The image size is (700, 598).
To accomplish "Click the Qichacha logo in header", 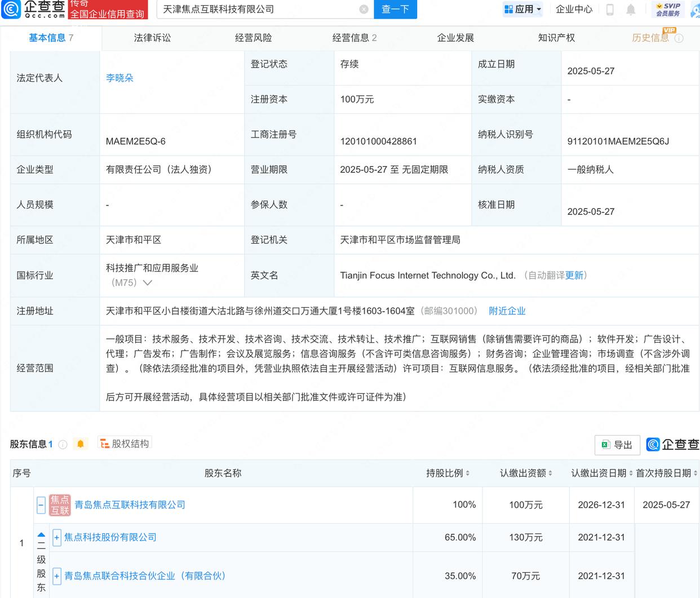I will point(34,9).
